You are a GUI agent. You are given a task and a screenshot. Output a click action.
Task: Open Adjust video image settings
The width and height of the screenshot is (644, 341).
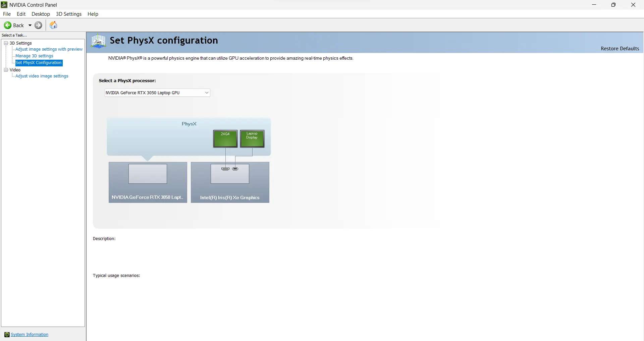coord(42,76)
